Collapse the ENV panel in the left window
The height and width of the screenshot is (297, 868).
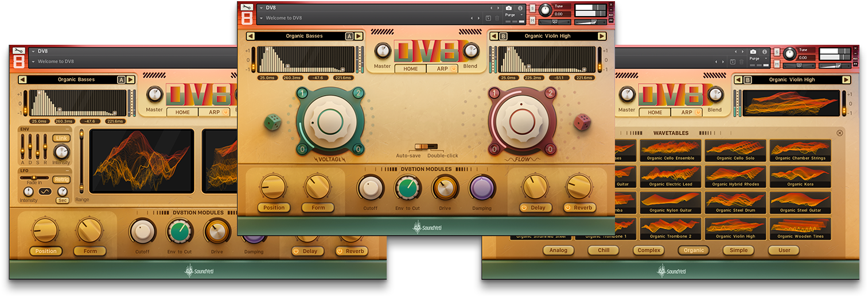point(67,130)
